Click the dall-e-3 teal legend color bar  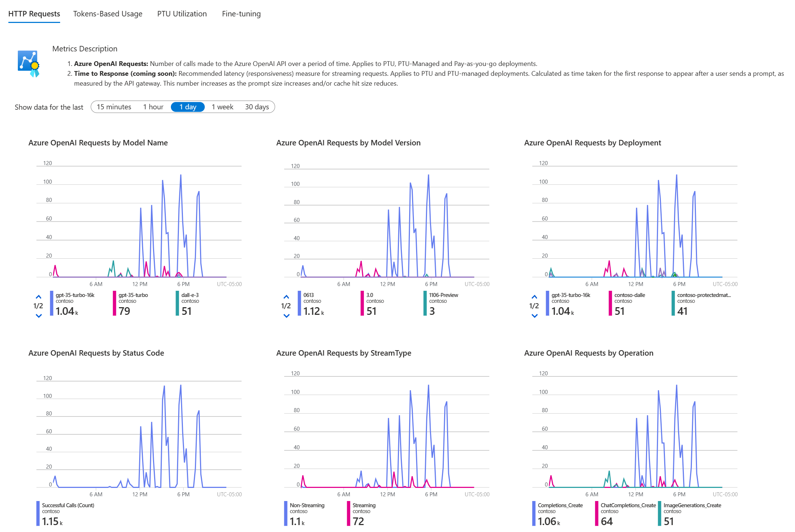[177, 303]
